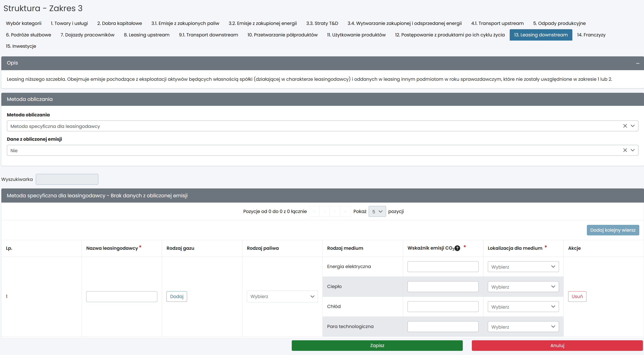Screen dimensions: 644x355
Task: Cancel changes with Anuluj button
Action: 557,346
